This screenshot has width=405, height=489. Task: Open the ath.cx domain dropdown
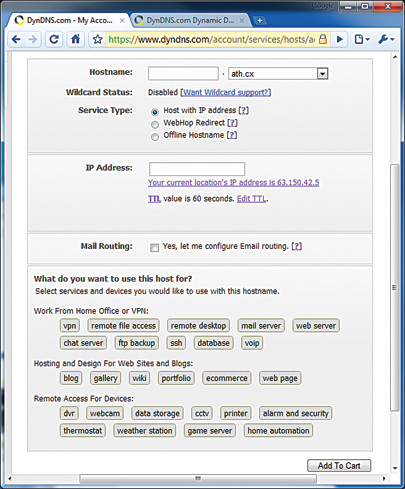click(x=278, y=74)
